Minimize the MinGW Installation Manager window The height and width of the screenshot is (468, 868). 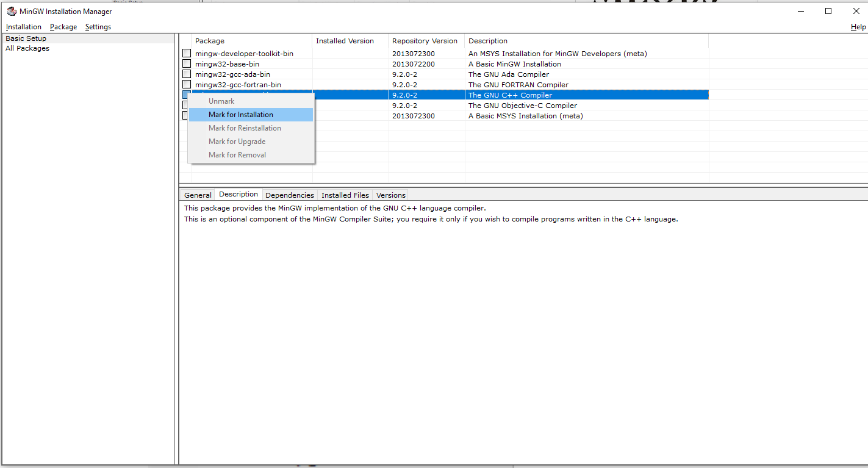800,11
